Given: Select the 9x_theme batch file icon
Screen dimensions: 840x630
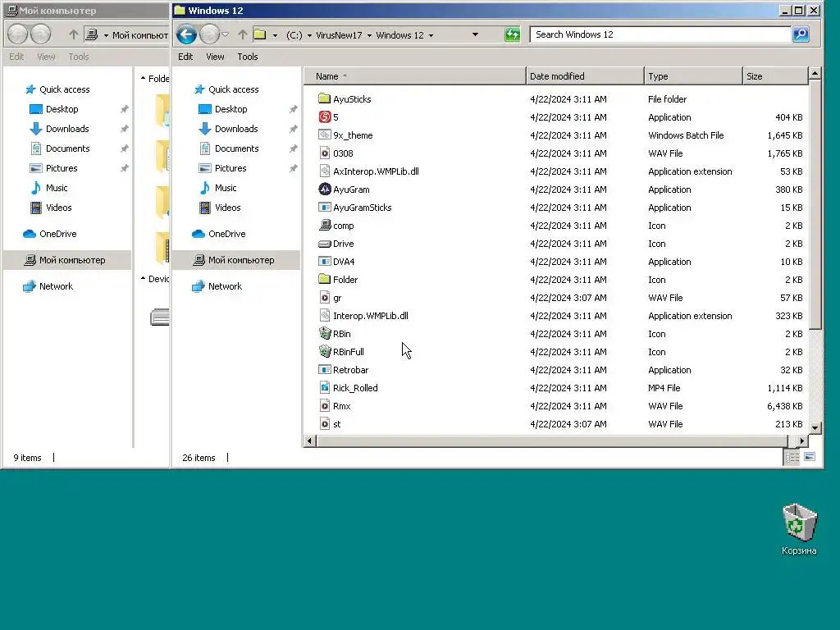Looking at the screenshot, I should tap(324, 135).
